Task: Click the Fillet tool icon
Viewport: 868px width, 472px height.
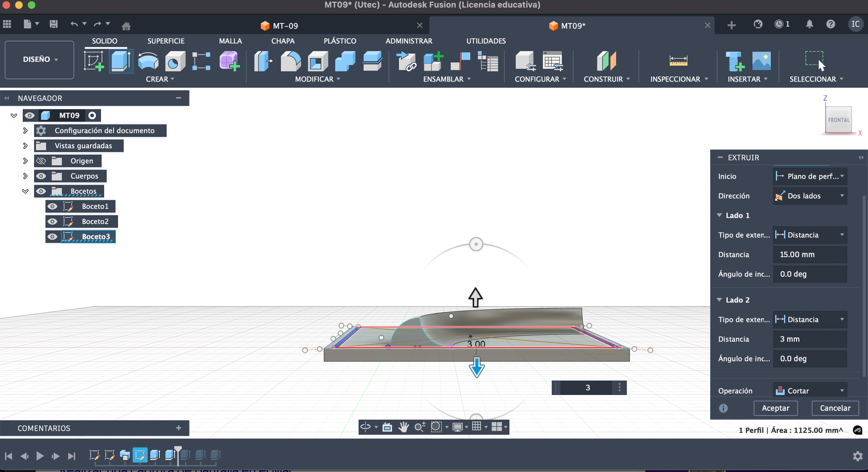Action: (x=290, y=61)
